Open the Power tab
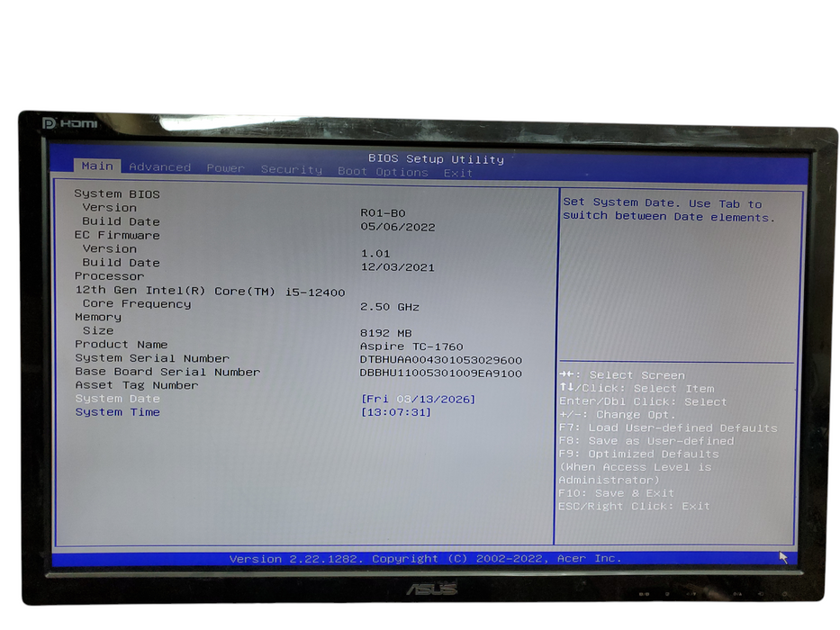 click(226, 168)
